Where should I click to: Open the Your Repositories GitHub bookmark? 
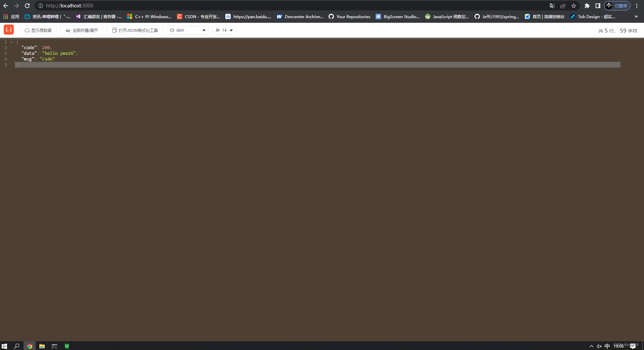(x=349, y=16)
